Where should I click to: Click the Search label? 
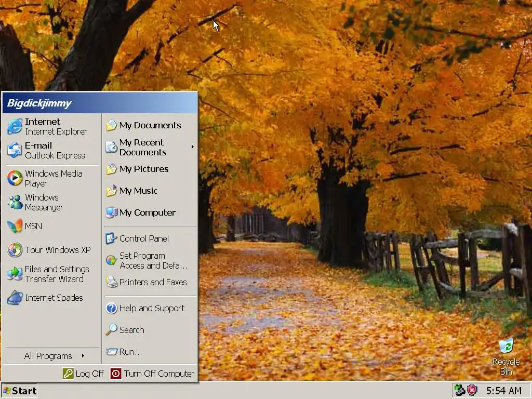pos(131,330)
